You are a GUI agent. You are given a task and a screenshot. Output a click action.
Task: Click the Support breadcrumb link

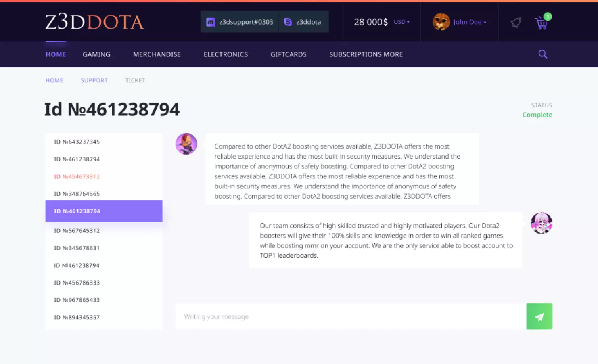tap(94, 80)
